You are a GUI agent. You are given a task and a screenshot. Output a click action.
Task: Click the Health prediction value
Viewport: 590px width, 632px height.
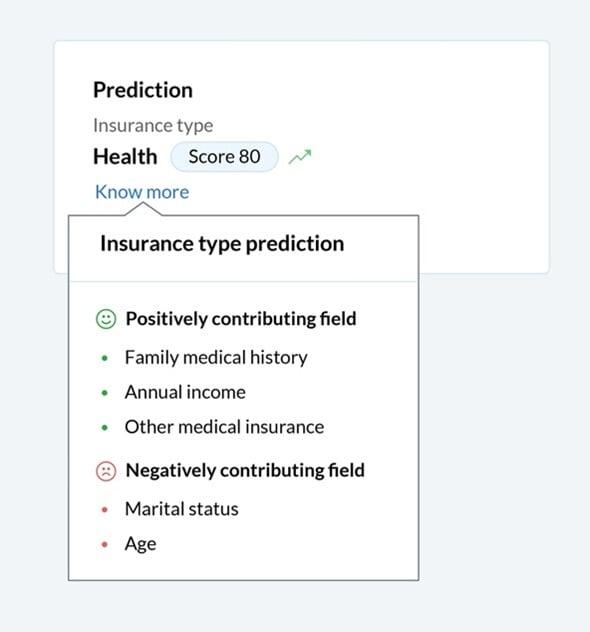(125, 156)
